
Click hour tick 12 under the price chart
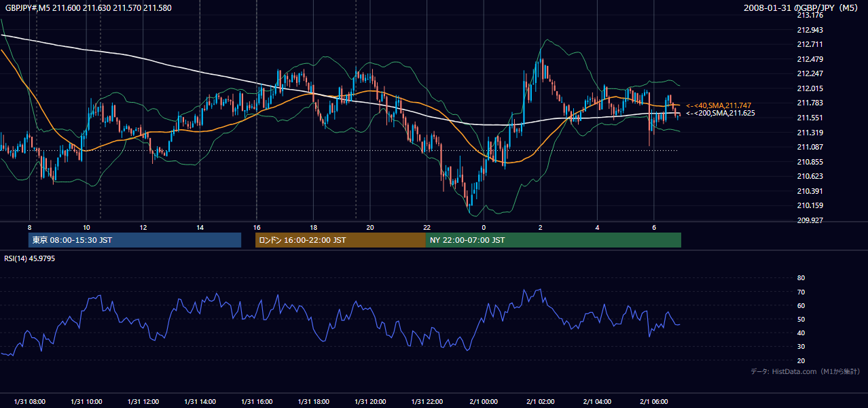coord(143,227)
